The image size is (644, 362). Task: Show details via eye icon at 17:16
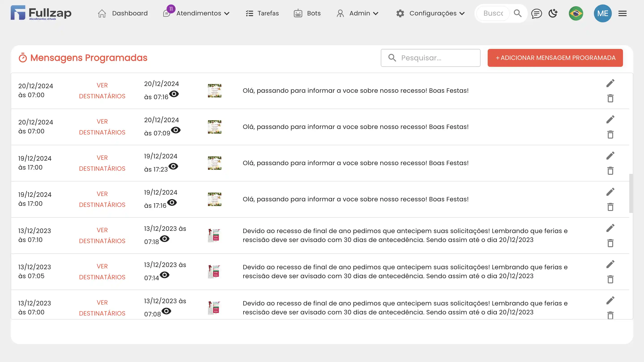click(x=172, y=203)
